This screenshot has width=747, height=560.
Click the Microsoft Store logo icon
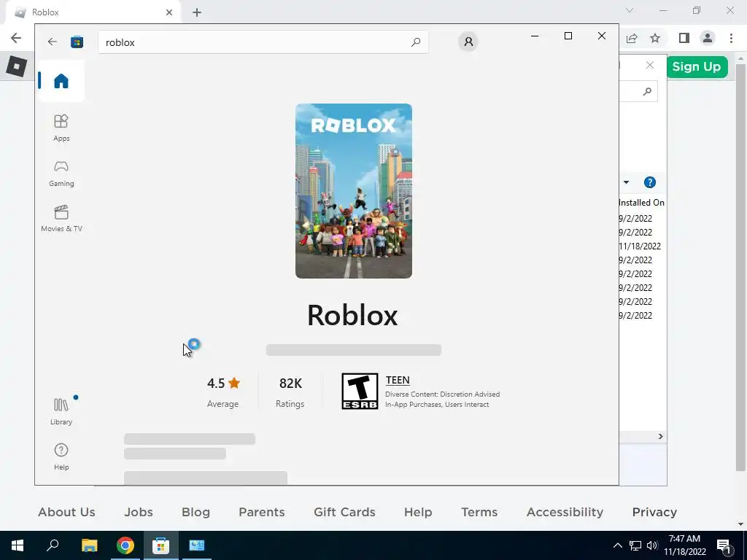77,42
